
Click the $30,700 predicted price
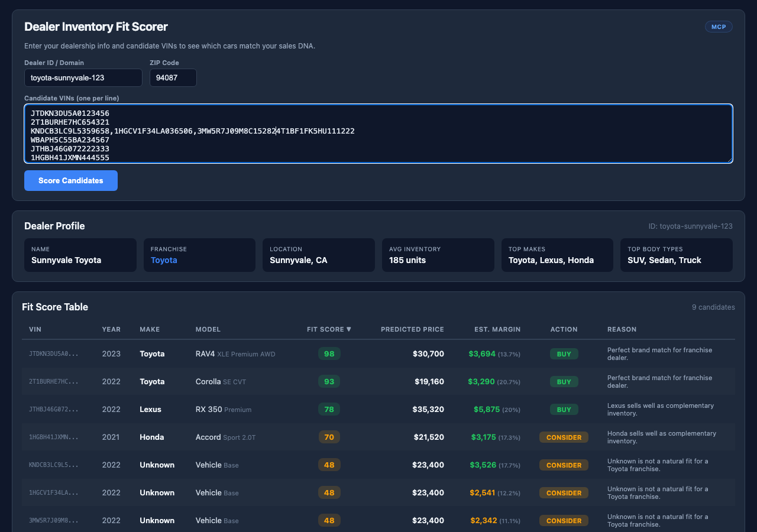point(428,354)
